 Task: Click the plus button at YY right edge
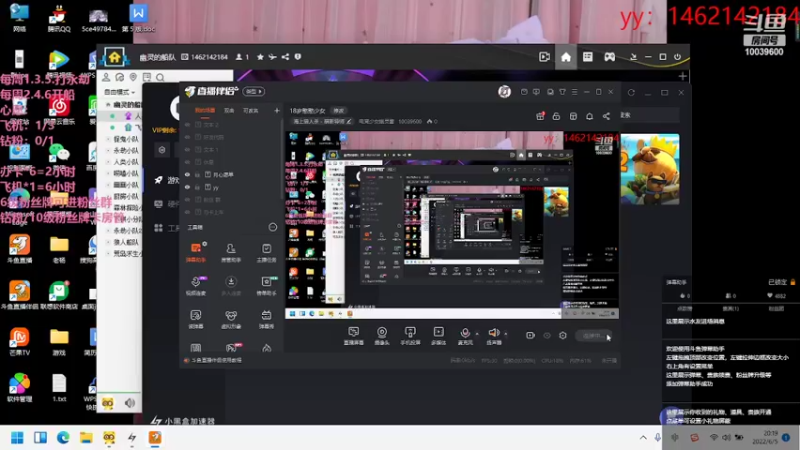pyautogui.click(x=683, y=76)
